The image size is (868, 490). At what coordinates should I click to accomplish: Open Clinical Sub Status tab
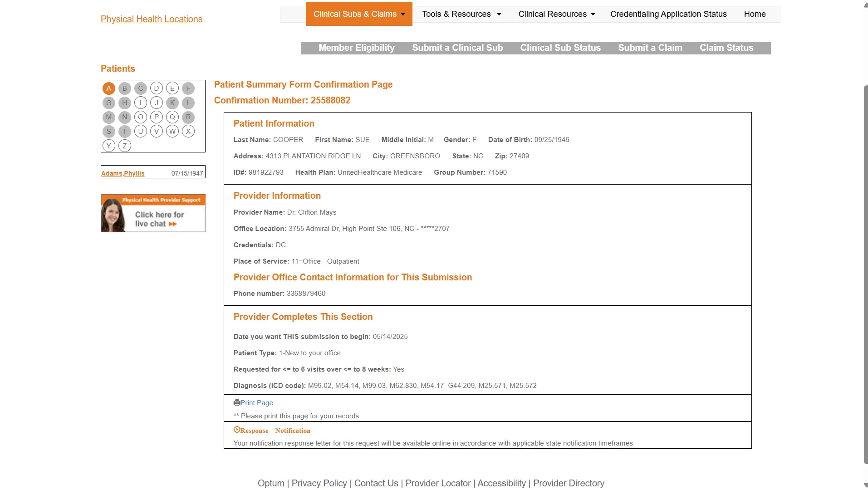[560, 48]
